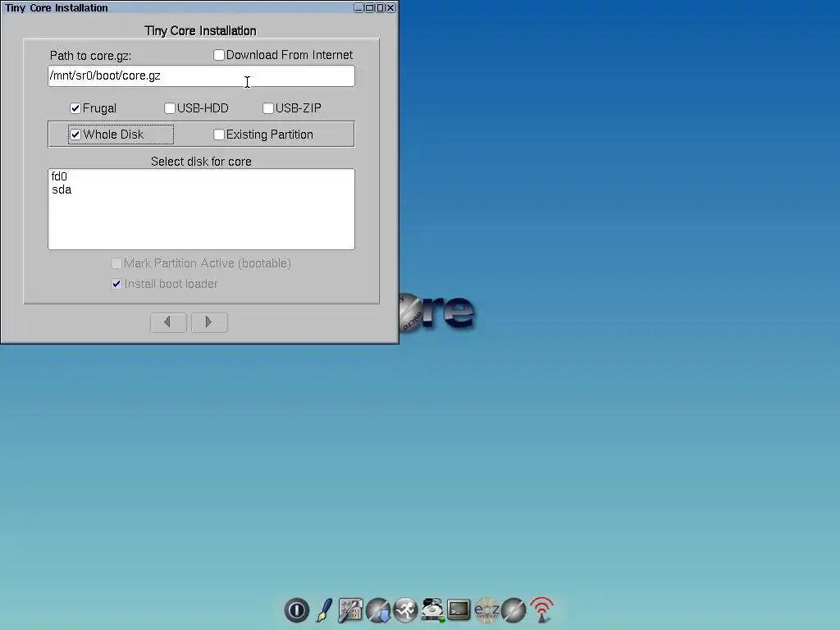Click the plain grey sphere dock icon
The height and width of the screenshot is (630, 840).
(x=514, y=610)
